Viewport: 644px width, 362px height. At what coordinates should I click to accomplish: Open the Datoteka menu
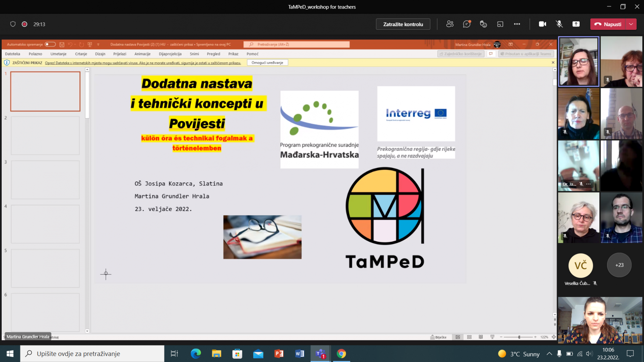coord(13,54)
